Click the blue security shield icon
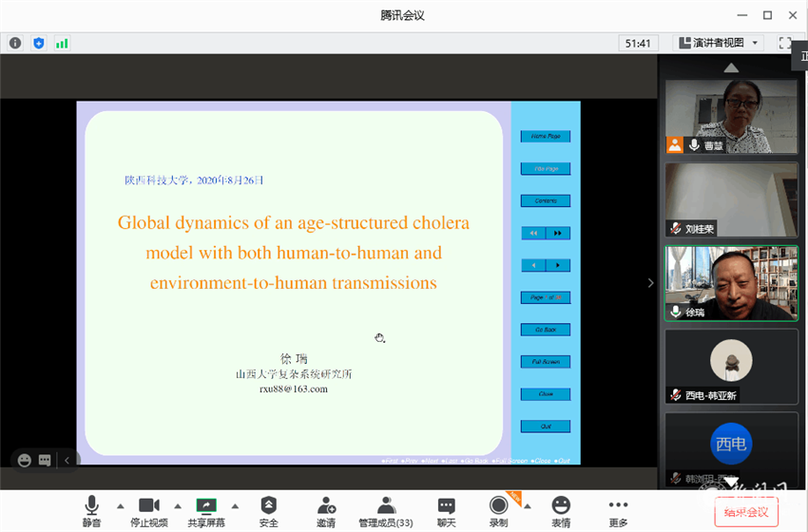The width and height of the screenshot is (808, 532). click(39, 43)
